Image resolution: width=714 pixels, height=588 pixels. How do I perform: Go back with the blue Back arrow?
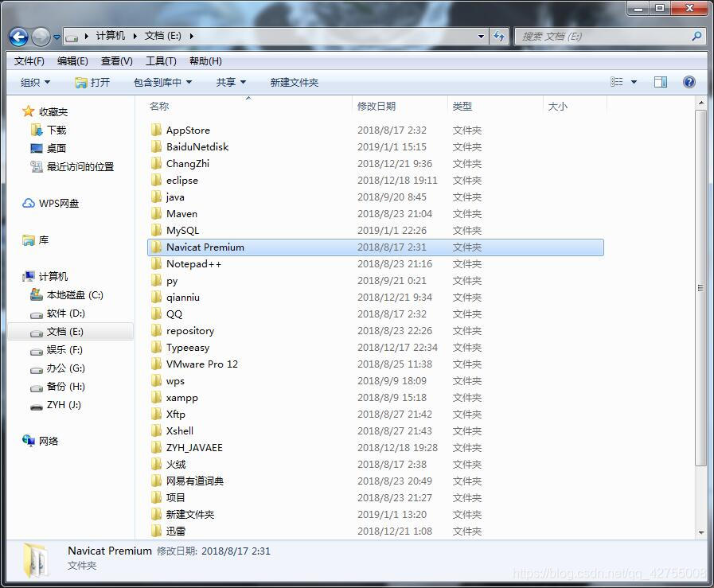point(19,37)
